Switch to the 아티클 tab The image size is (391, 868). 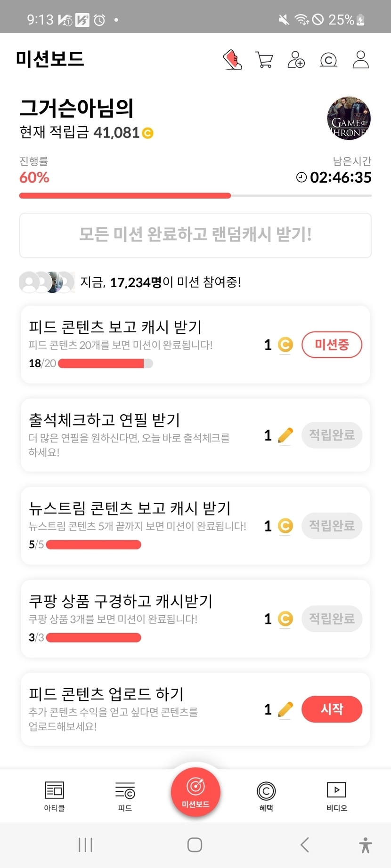click(54, 796)
